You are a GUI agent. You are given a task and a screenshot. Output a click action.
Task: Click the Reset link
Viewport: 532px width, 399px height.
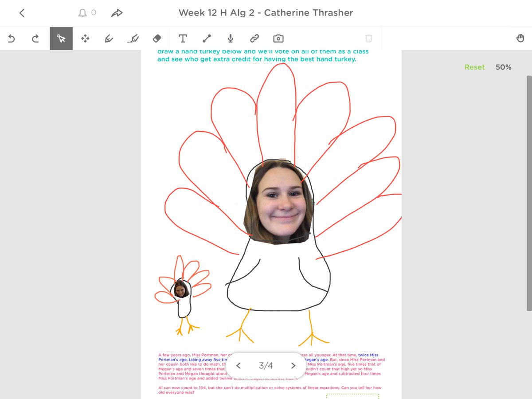pyautogui.click(x=474, y=67)
